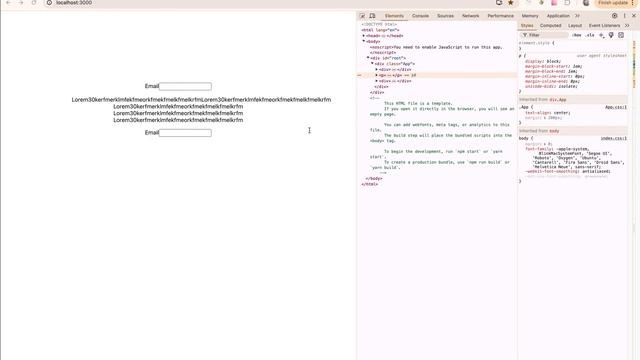
Task: Expand the first child div node
Action: coord(376,69)
